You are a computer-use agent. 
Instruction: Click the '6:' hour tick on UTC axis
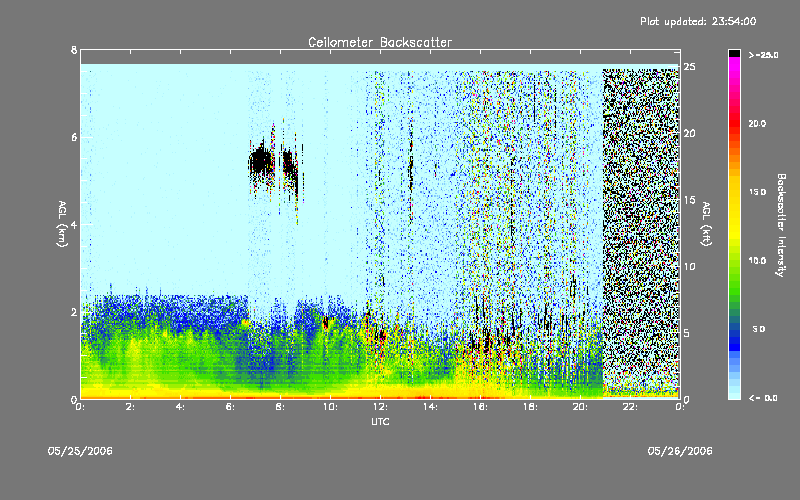[x=231, y=407]
